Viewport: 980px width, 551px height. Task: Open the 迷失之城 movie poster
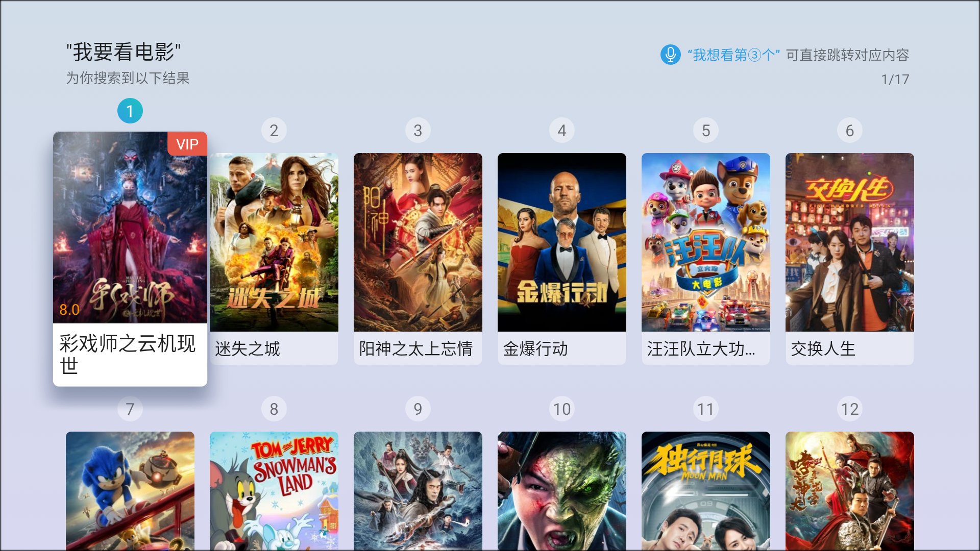274,242
